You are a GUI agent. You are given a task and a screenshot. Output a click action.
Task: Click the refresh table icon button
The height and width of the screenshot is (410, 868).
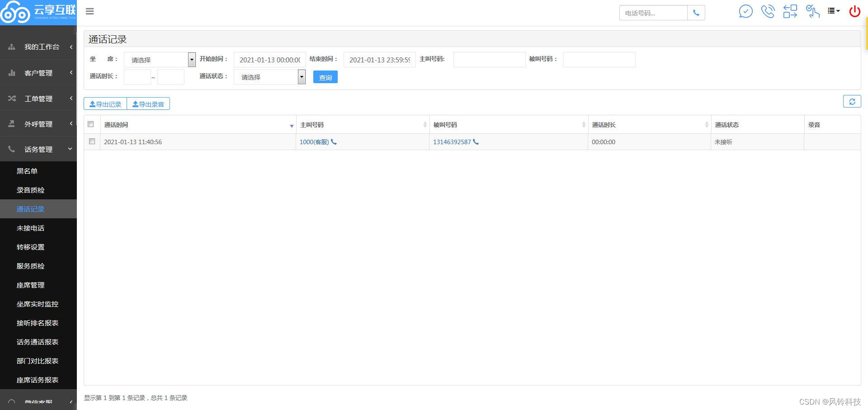point(852,102)
